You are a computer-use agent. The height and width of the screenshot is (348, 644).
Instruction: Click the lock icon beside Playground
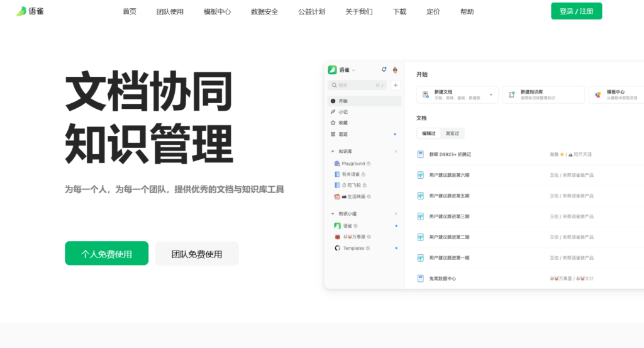(x=369, y=164)
